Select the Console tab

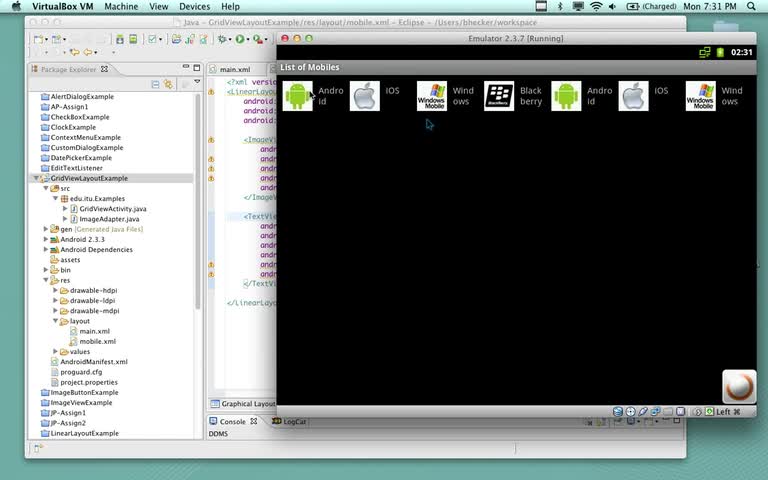pyautogui.click(x=233, y=421)
